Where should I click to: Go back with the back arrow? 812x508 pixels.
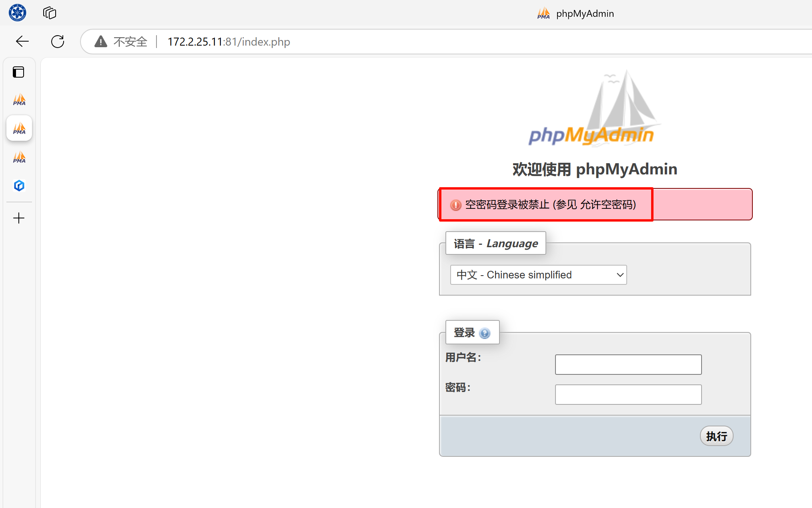coord(22,41)
